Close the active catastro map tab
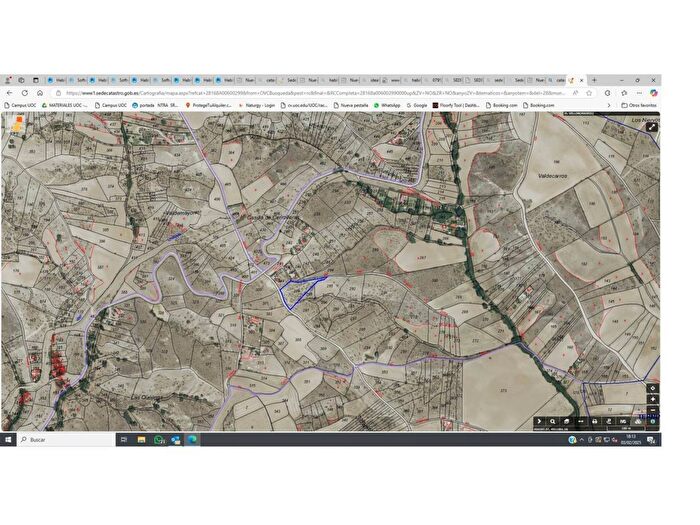The width and height of the screenshot is (700, 525). pos(582,80)
